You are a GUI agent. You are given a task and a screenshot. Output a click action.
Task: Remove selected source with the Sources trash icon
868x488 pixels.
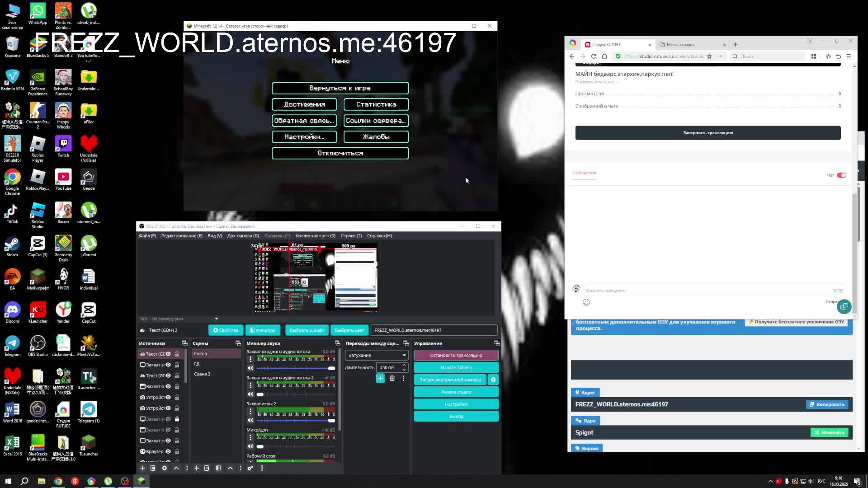click(x=153, y=468)
